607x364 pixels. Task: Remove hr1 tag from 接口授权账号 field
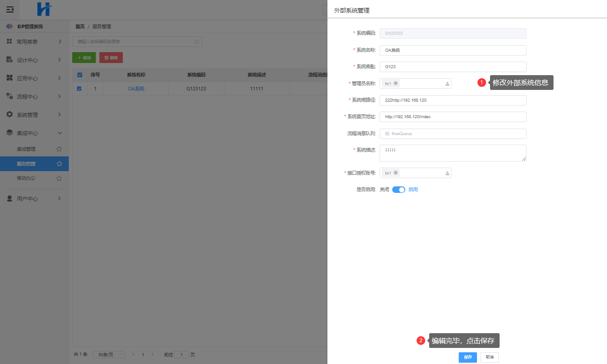point(396,173)
